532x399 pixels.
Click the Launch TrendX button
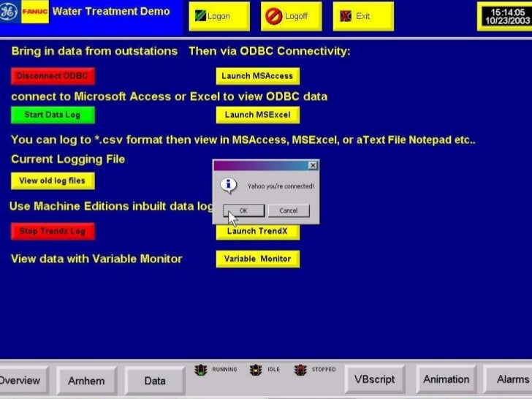pyautogui.click(x=257, y=232)
